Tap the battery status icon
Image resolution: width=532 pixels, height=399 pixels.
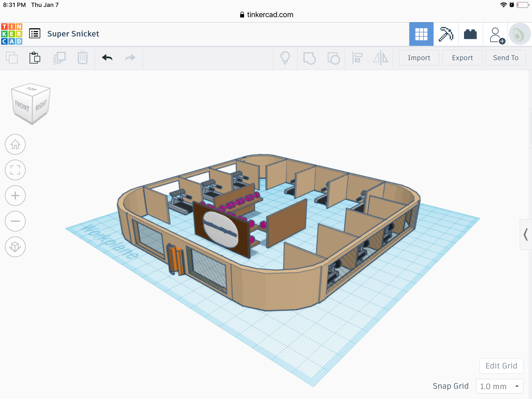[x=523, y=5]
